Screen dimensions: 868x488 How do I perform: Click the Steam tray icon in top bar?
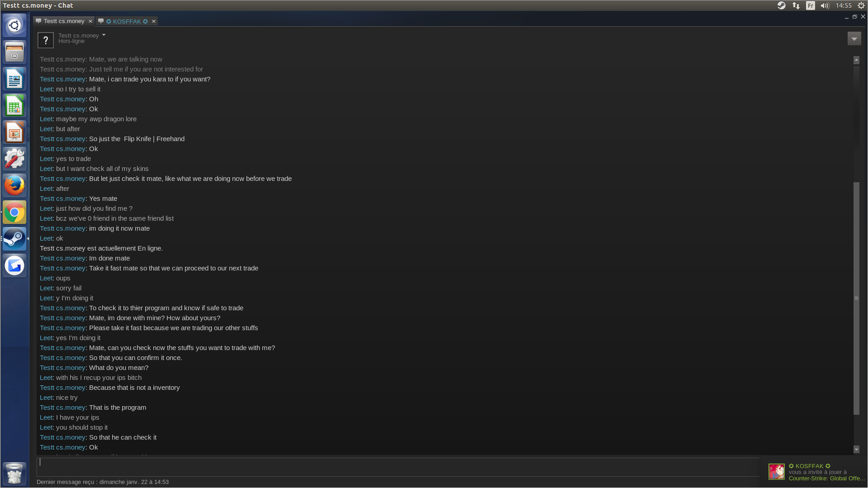point(781,5)
